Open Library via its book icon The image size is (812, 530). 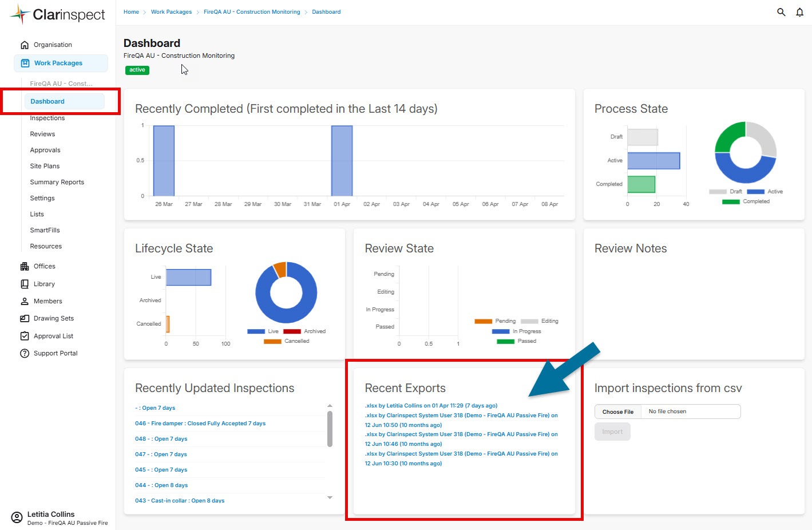click(x=25, y=284)
